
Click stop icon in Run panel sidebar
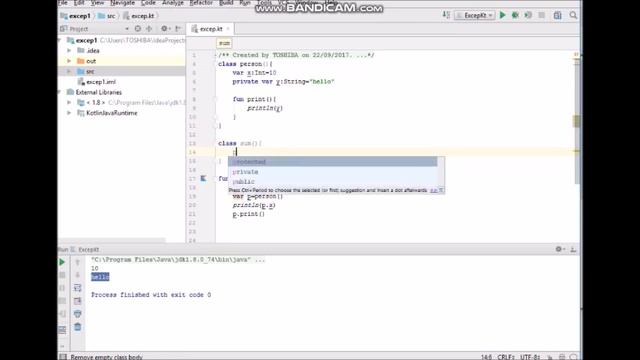(62, 275)
